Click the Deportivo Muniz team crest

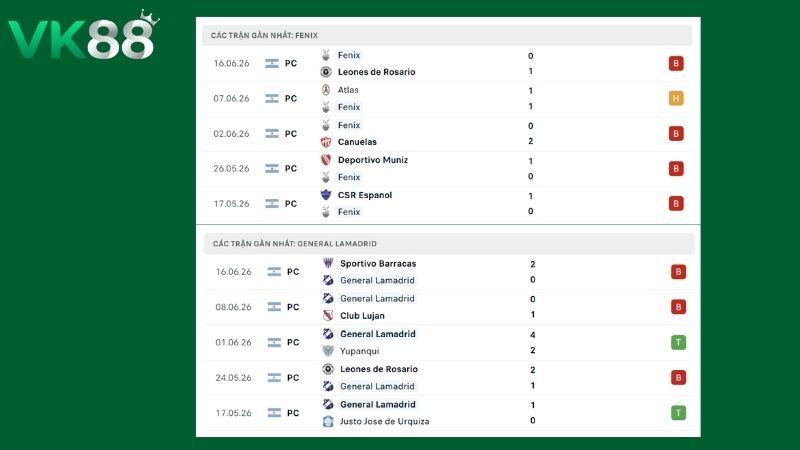[326, 160]
